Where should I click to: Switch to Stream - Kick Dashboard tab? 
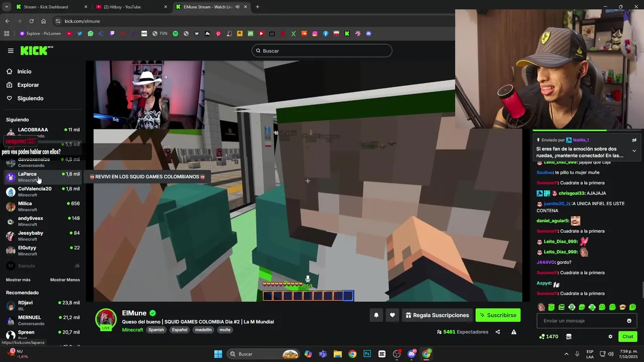click(x=51, y=7)
